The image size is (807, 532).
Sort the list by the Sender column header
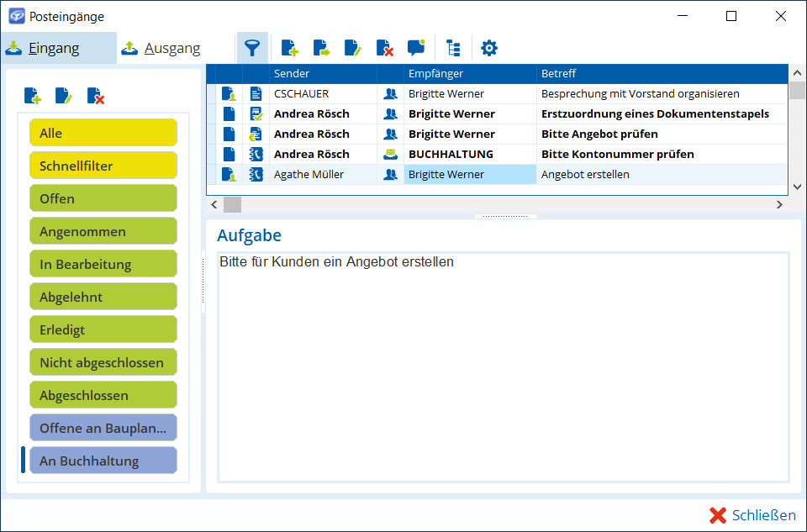[322, 74]
